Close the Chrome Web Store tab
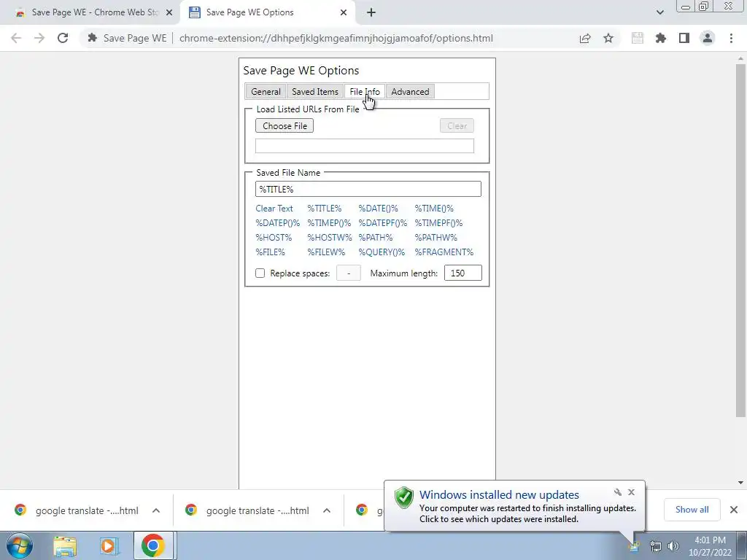The width and height of the screenshot is (747, 560). 169,12
